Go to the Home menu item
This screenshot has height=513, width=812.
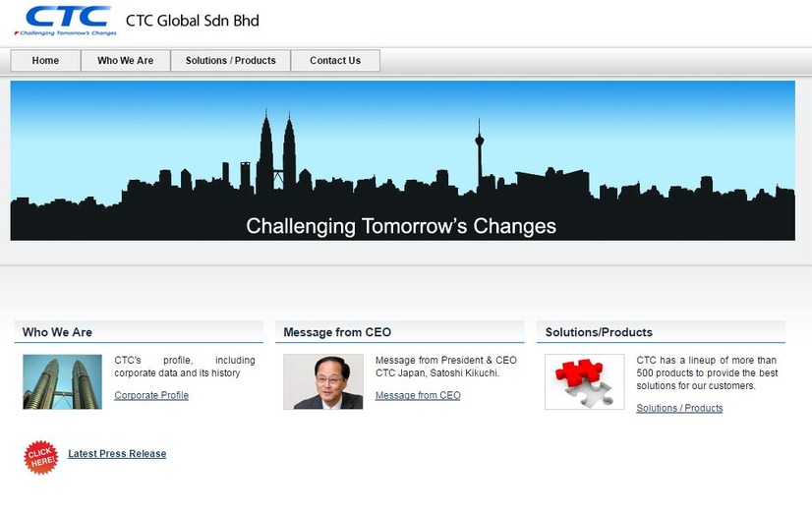pyautogui.click(x=45, y=61)
